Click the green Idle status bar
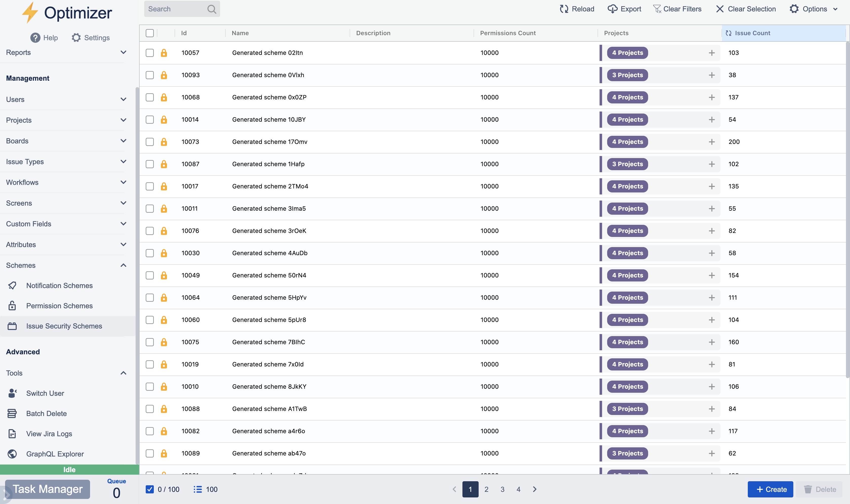Viewport: 850px width, 504px height. 69,470
